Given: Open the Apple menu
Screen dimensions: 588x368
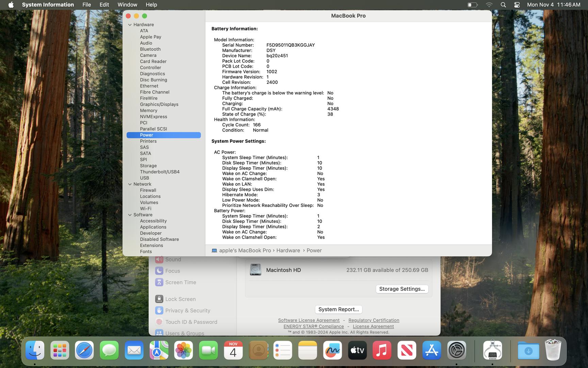Looking at the screenshot, I should (x=11, y=5).
